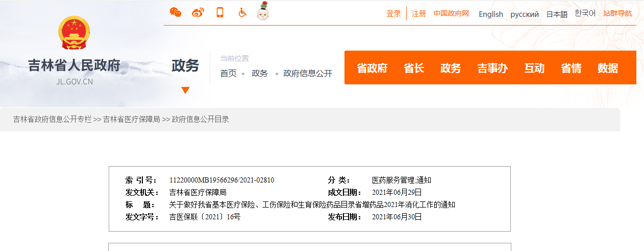Click the large 政务 section heading

click(185, 66)
